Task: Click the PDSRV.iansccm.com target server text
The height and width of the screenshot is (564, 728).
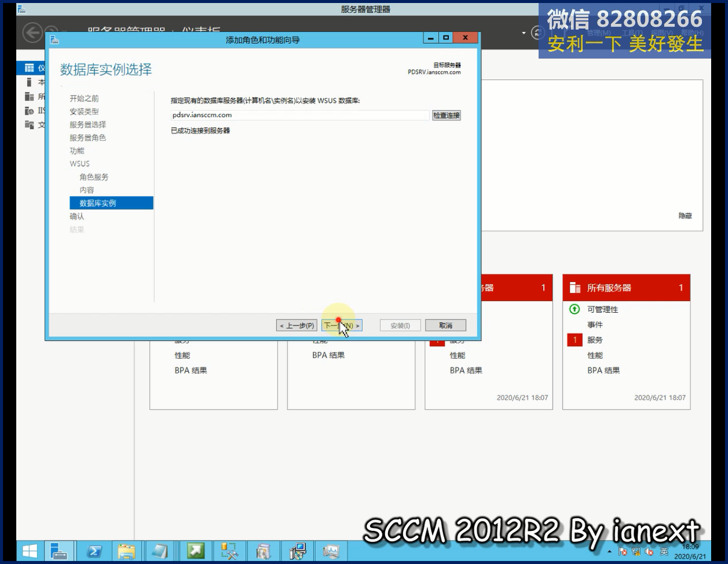Action: 434,72
